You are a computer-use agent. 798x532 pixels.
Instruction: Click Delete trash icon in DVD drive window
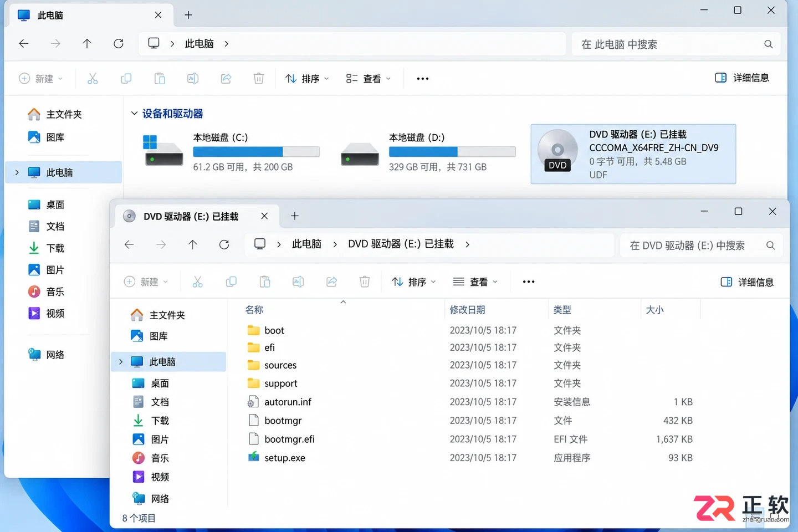coord(365,282)
